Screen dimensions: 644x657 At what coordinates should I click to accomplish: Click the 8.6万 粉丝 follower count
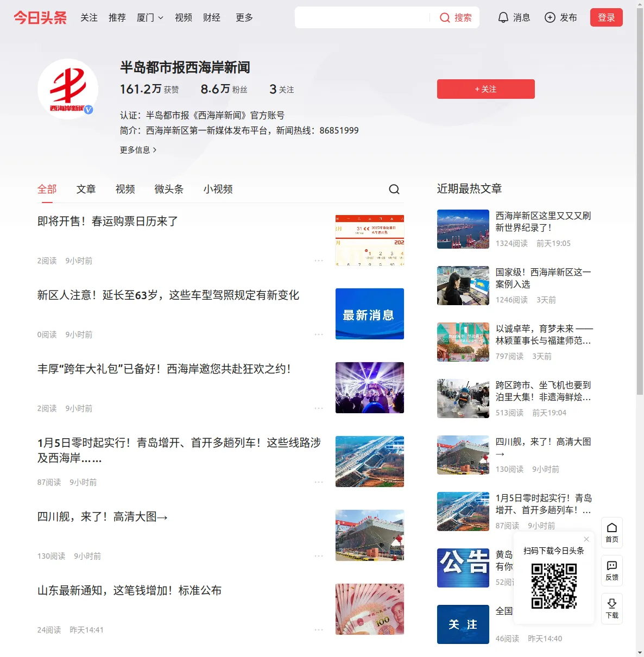(x=224, y=89)
